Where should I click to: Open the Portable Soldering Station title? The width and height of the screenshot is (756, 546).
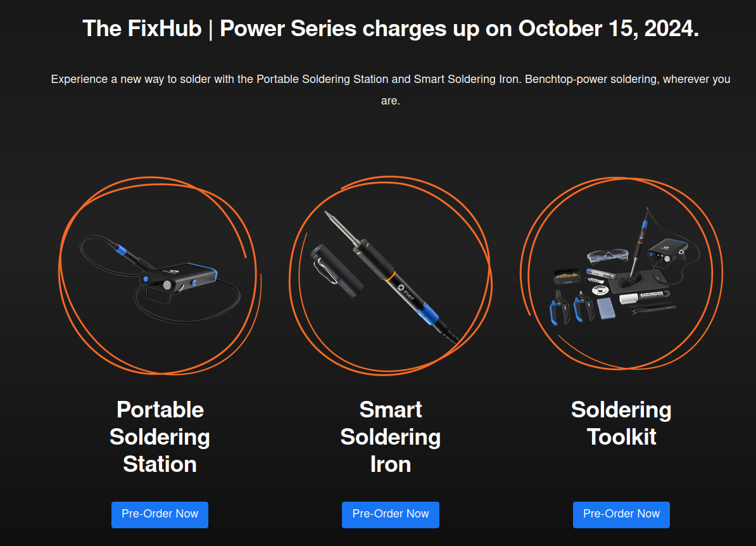pos(160,437)
